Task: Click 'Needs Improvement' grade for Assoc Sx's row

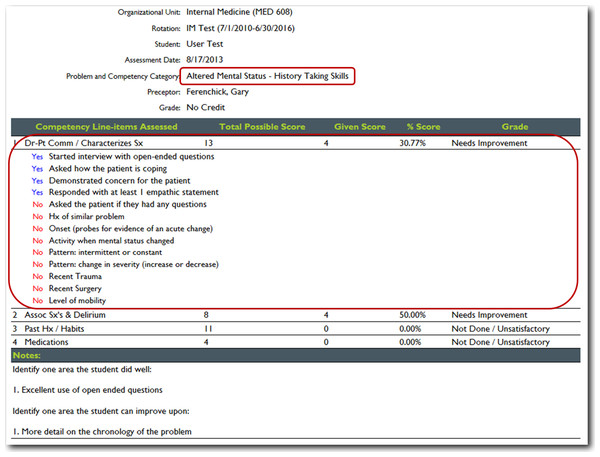Action: pos(489,315)
